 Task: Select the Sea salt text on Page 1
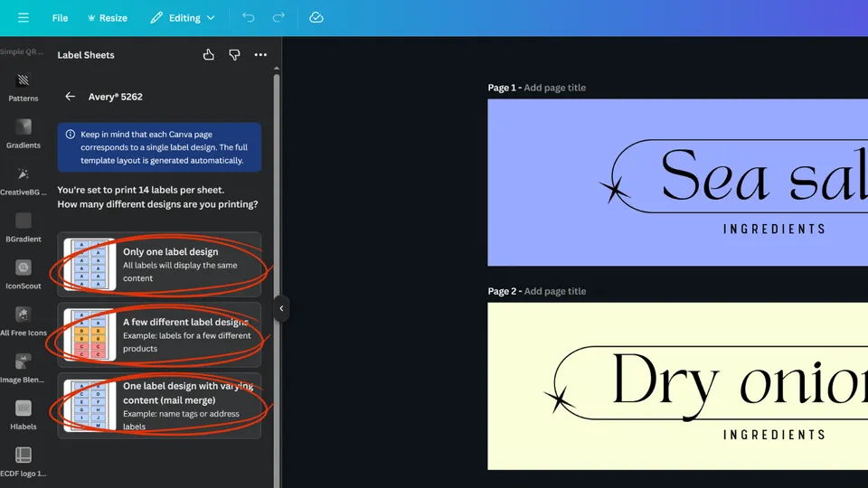pos(764,175)
